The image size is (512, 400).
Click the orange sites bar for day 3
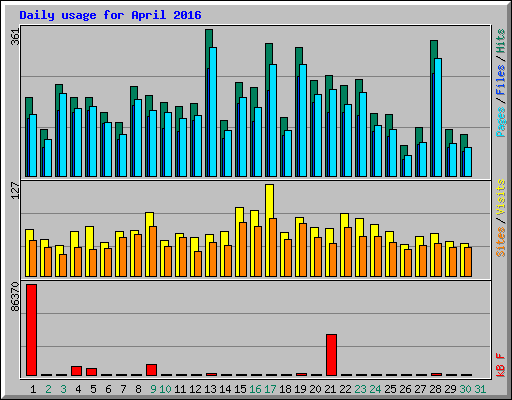[x=63, y=266]
